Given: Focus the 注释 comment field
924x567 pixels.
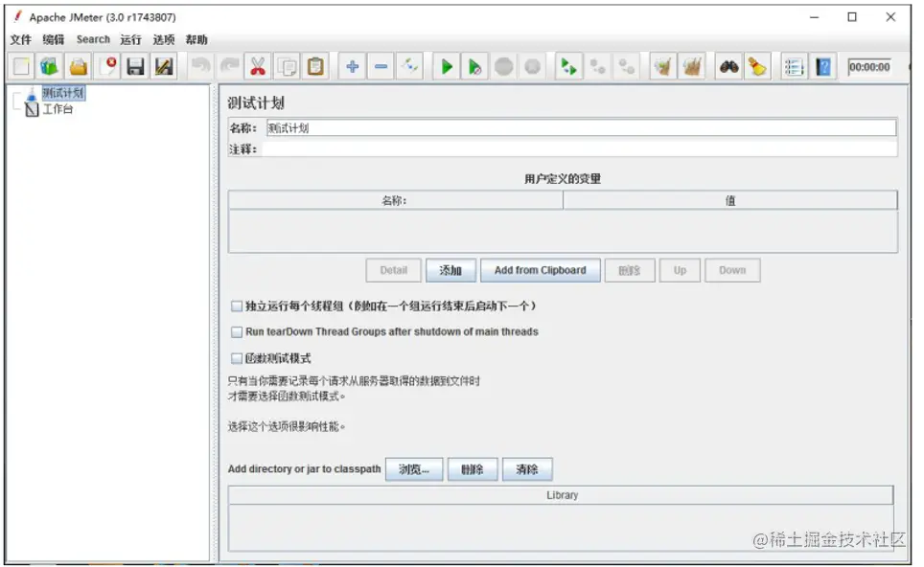Looking at the screenshot, I should 580,149.
